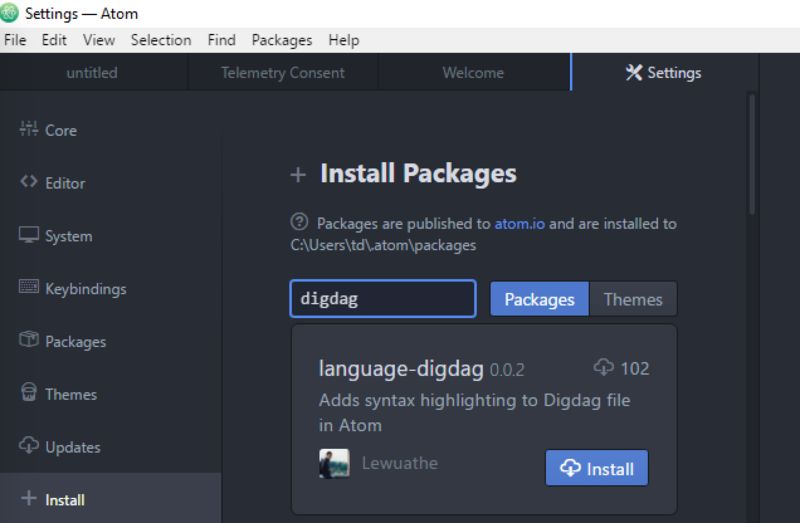Open the Packages menu in menu bar

(282, 40)
